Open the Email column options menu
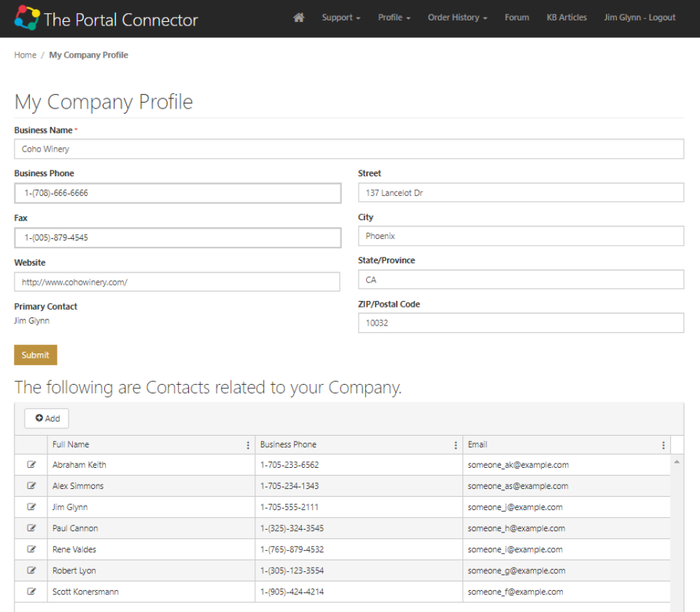This screenshot has width=700, height=612. [x=664, y=444]
